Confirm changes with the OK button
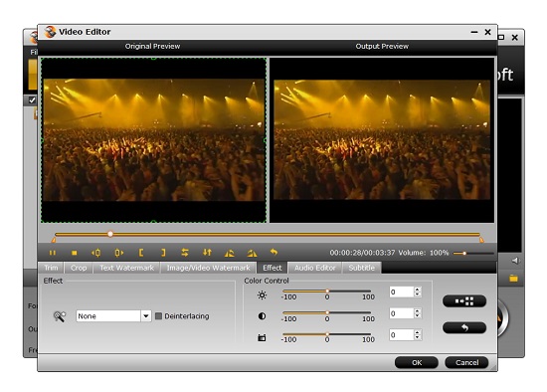Image resolution: width=547 pixels, height=392 pixels. click(x=417, y=362)
